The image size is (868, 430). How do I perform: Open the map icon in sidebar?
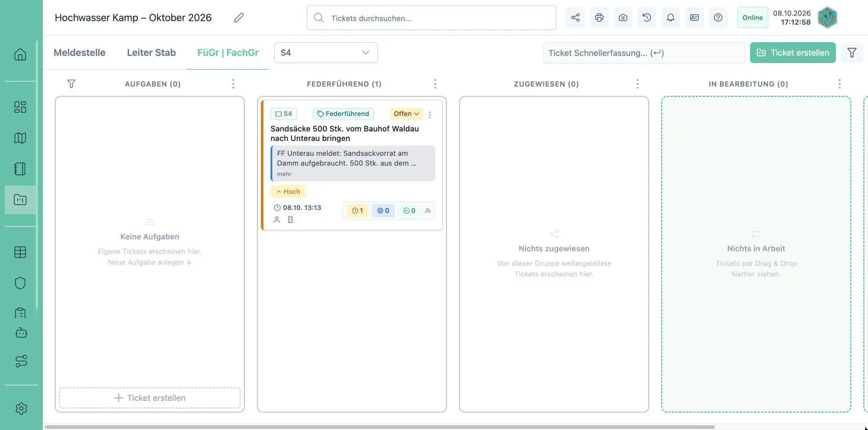coord(20,138)
